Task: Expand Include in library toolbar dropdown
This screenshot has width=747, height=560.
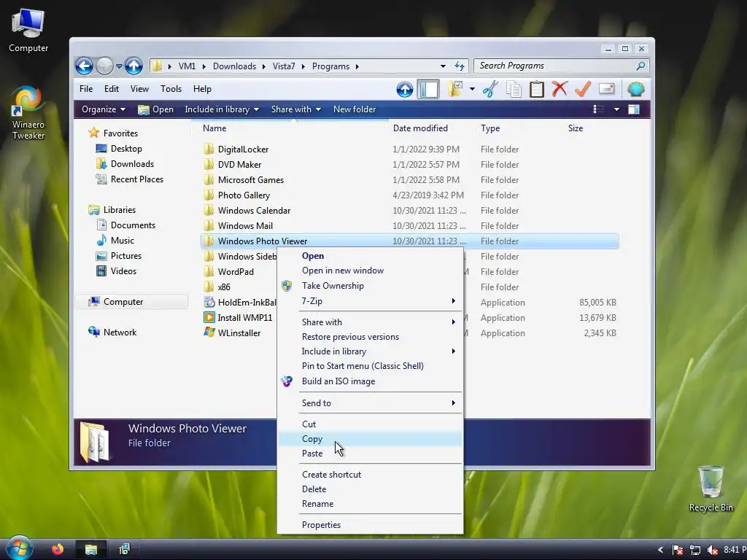Action: coord(222,109)
